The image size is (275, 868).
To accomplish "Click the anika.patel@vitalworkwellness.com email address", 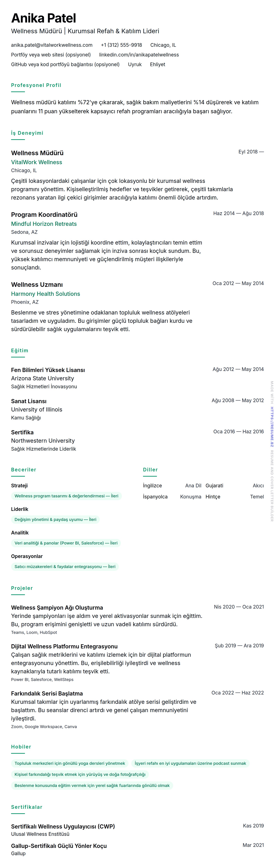I will 52,45.
